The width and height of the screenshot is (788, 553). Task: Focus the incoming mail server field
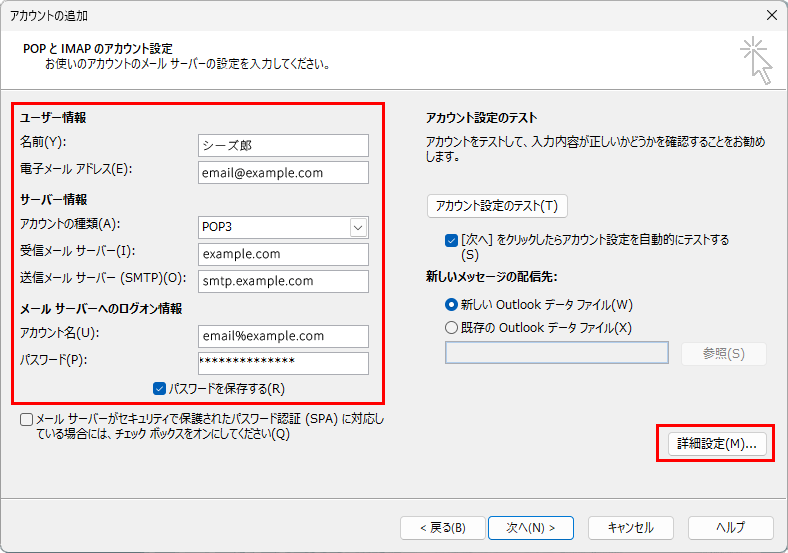pyautogui.click(x=283, y=255)
